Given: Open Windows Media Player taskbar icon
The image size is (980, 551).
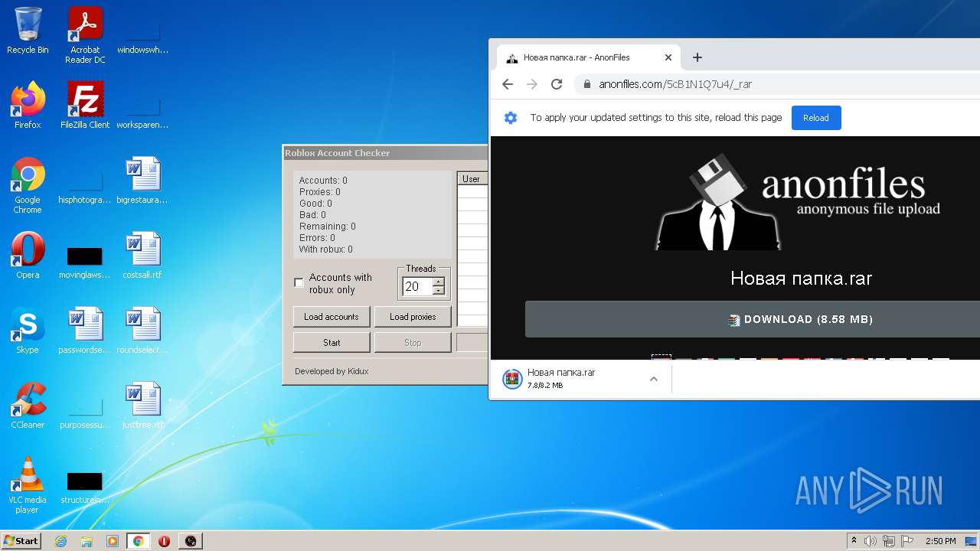Looking at the screenshot, I should point(113,541).
